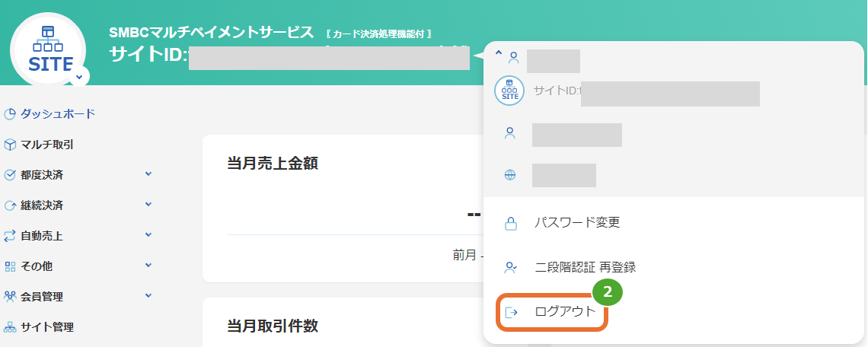The height and width of the screenshot is (347, 868).
Task: Open 会員管理 in the sidebar
Action: (x=42, y=297)
